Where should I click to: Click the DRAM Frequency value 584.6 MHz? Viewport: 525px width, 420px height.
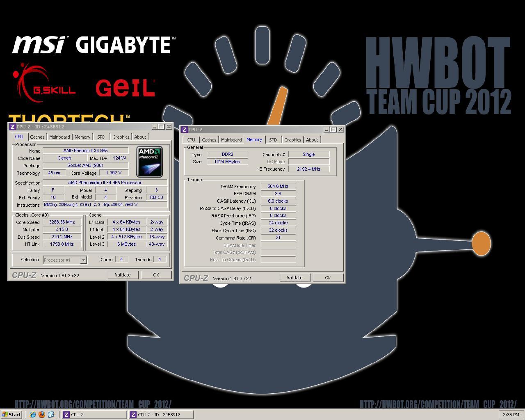(278, 186)
